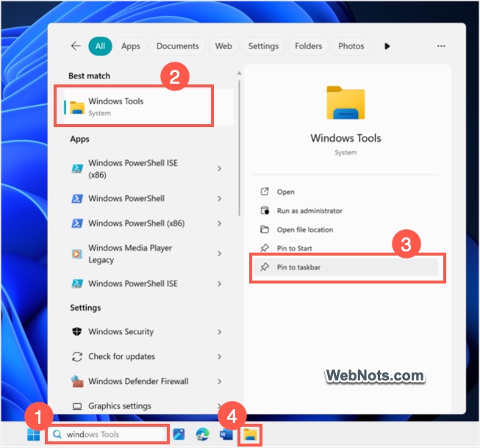Click the magnifier icon in search box
Viewport: 480px width, 448px height.
57,434
